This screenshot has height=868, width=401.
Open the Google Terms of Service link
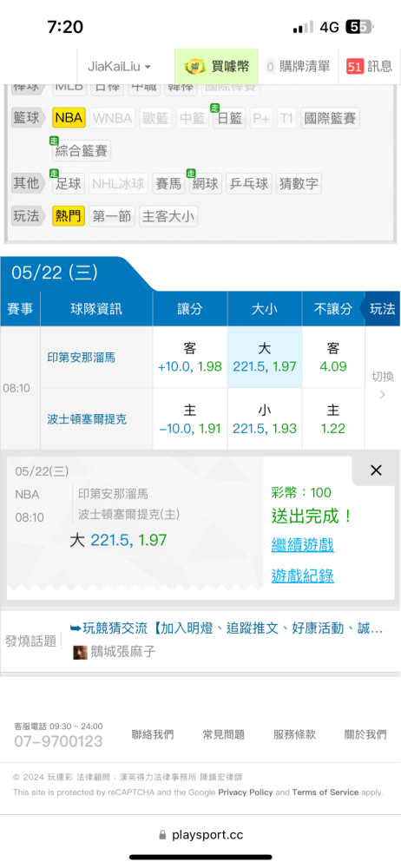325,792
